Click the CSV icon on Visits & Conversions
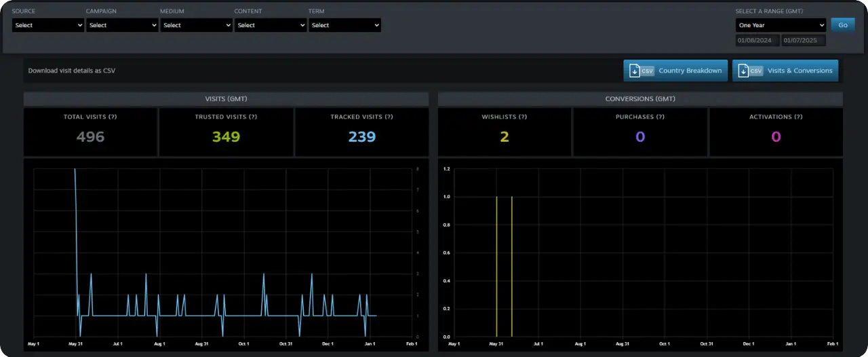The image size is (868, 357). [x=749, y=71]
